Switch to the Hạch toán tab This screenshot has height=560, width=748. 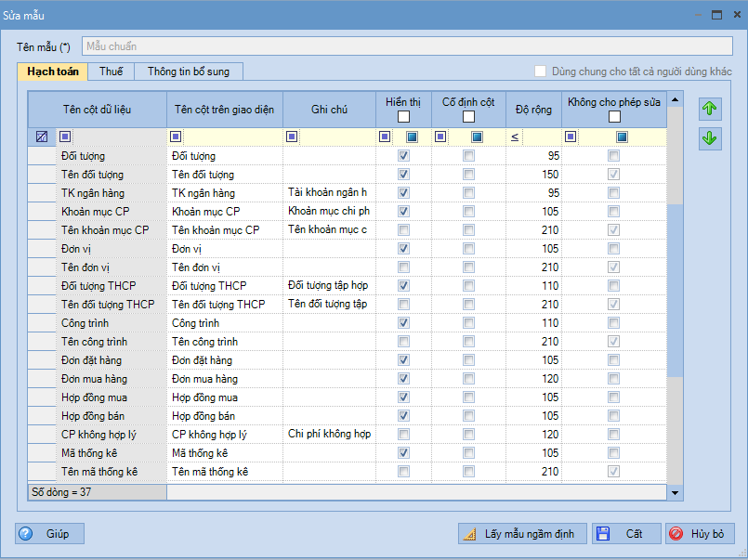pos(52,72)
